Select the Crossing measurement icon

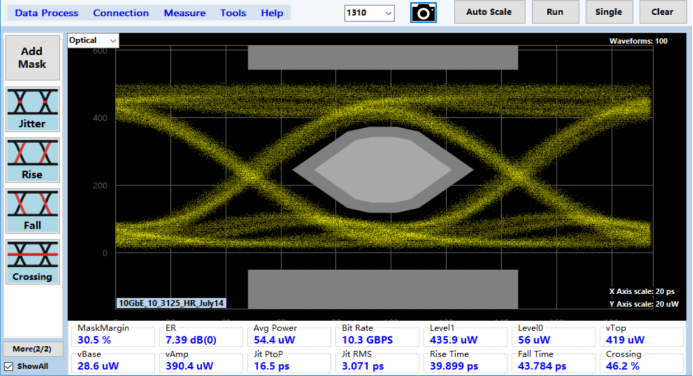[x=32, y=262]
